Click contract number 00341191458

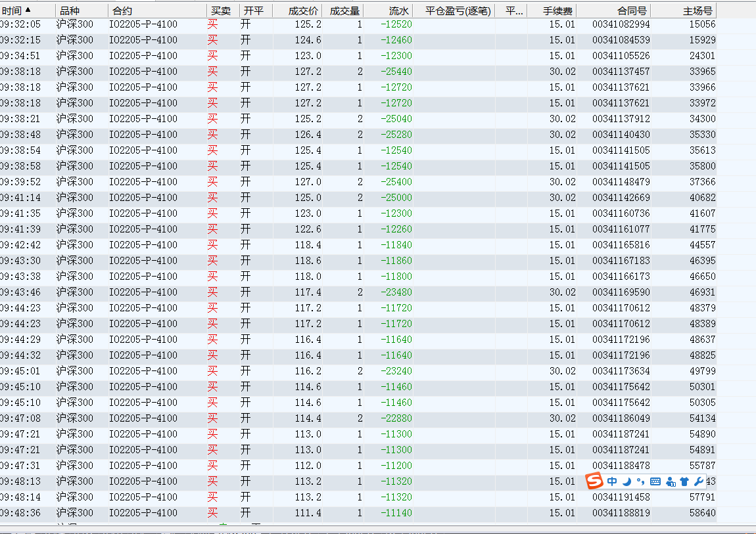click(621, 497)
